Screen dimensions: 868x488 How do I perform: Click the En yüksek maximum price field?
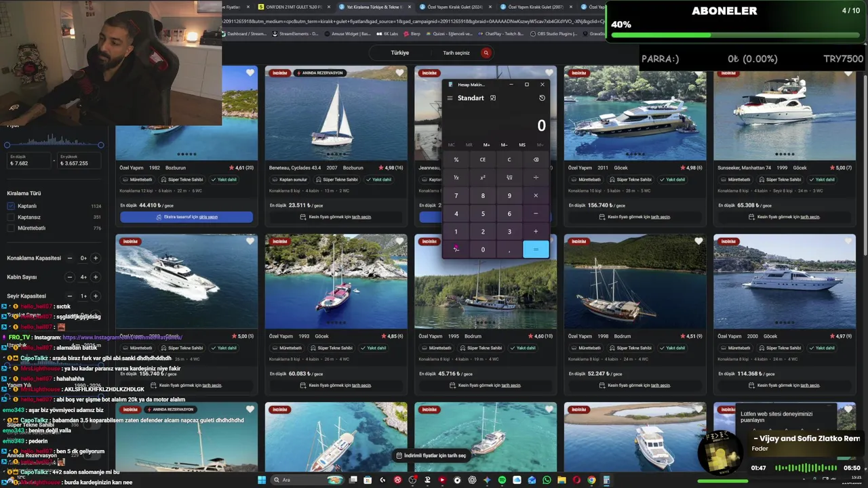tap(80, 161)
